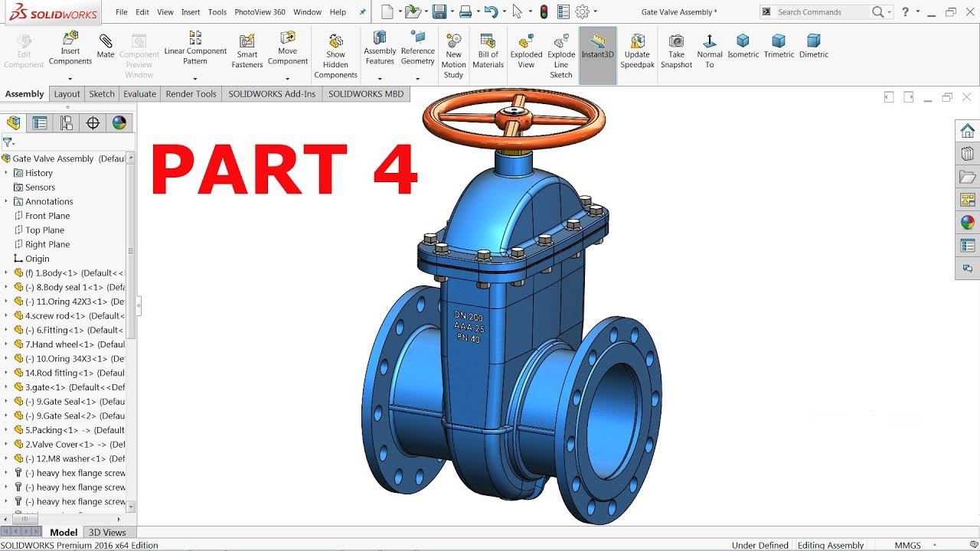Expand Linear Component Pattern dropdown arrow

pyautogui.click(x=195, y=78)
